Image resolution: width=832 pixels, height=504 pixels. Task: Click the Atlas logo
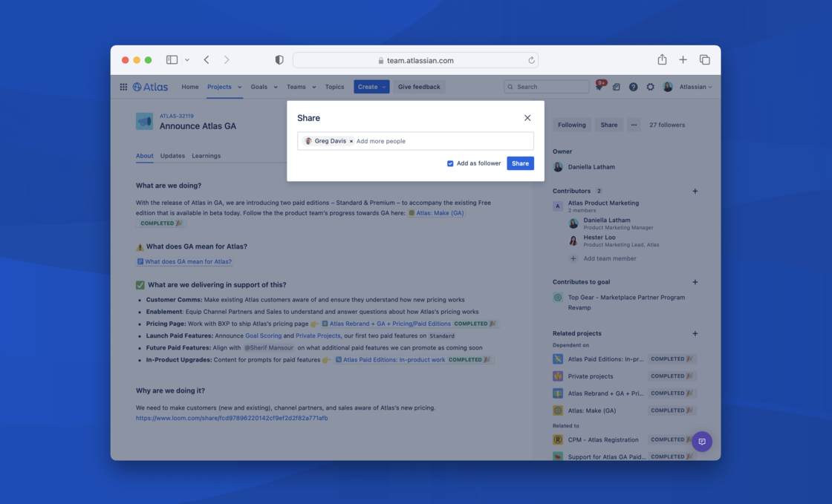pos(150,86)
